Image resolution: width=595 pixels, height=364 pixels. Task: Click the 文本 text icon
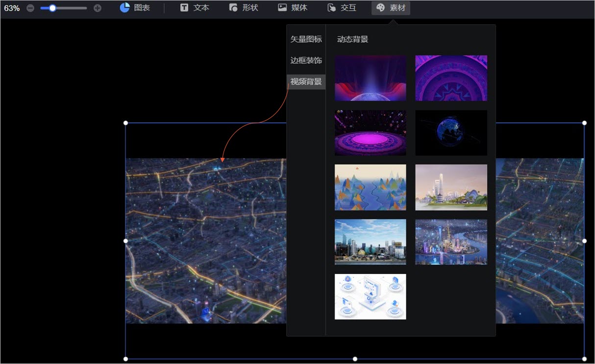(184, 8)
